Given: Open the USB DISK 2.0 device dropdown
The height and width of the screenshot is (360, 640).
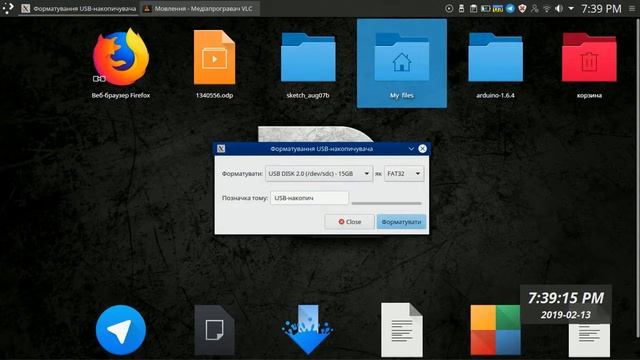Looking at the screenshot, I should click(x=319, y=173).
